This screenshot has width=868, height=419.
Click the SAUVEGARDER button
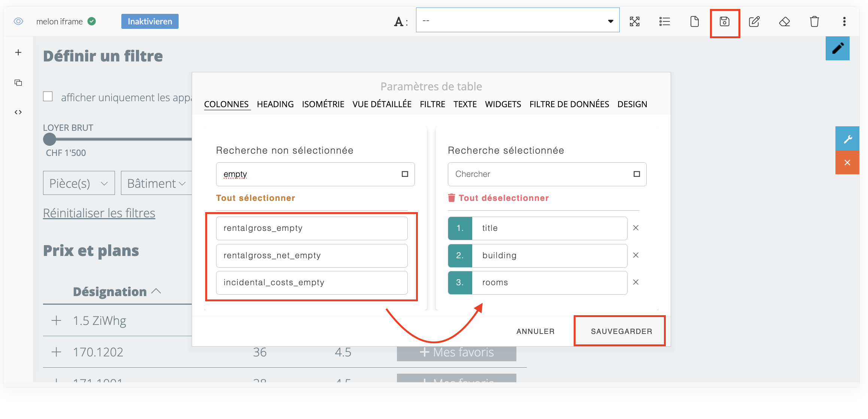pos(621,331)
